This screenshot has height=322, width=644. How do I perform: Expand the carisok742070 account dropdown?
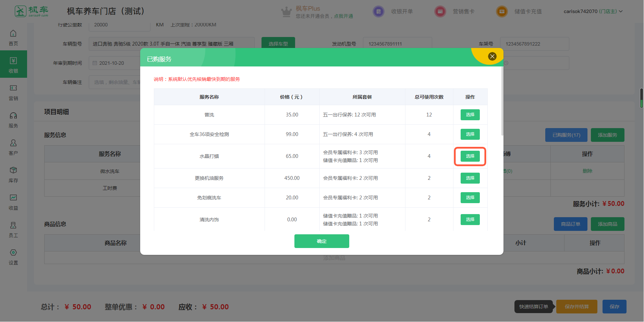593,11
